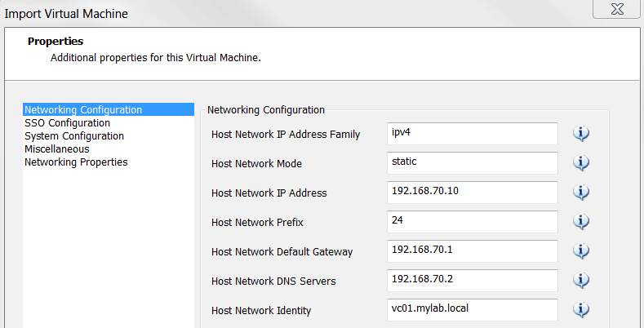Click info icon next to Host Network Prefix

click(x=581, y=222)
